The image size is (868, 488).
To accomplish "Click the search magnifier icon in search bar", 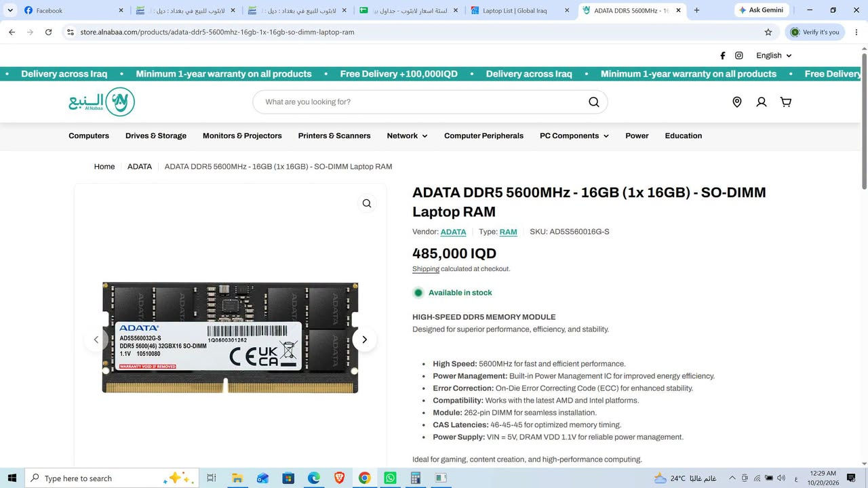I will click(x=594, y=102).
